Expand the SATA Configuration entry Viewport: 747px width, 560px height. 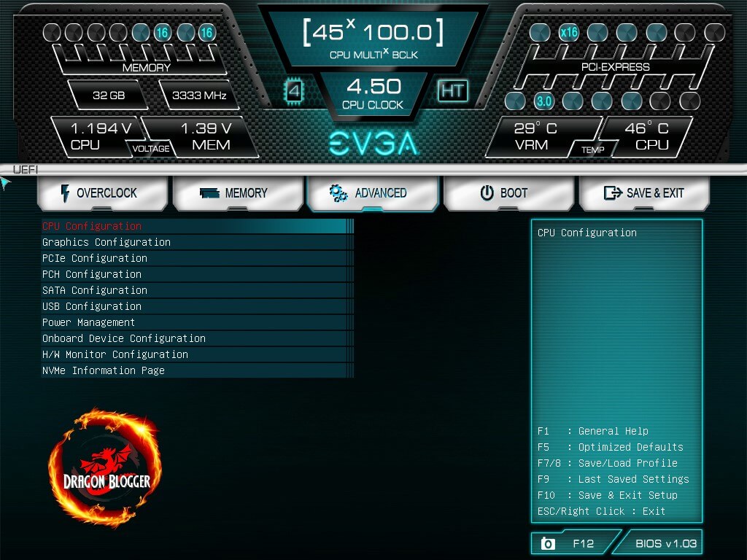pyautogui.click(x=95, y=290)
